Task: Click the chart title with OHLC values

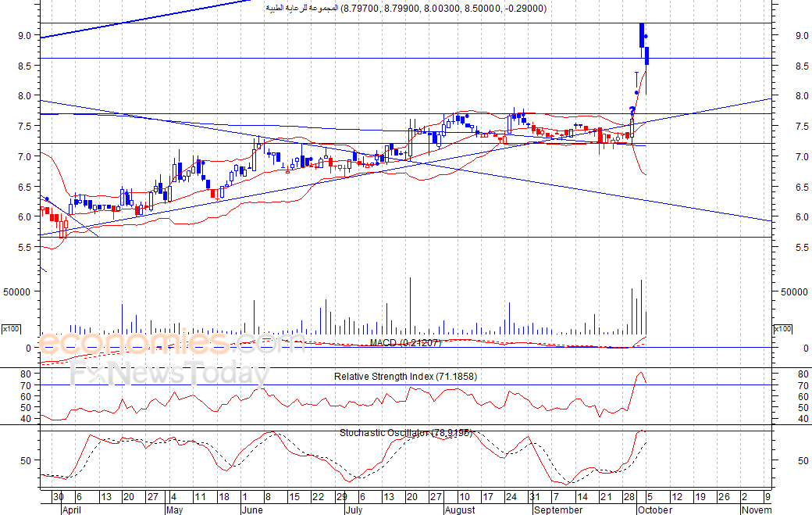Action: 406,9
